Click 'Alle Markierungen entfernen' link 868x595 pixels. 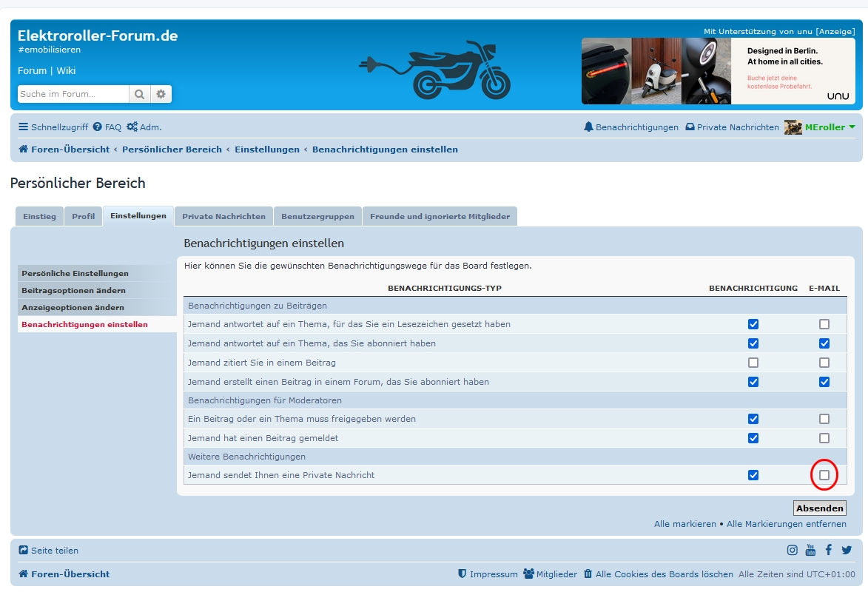click(786, 524)
